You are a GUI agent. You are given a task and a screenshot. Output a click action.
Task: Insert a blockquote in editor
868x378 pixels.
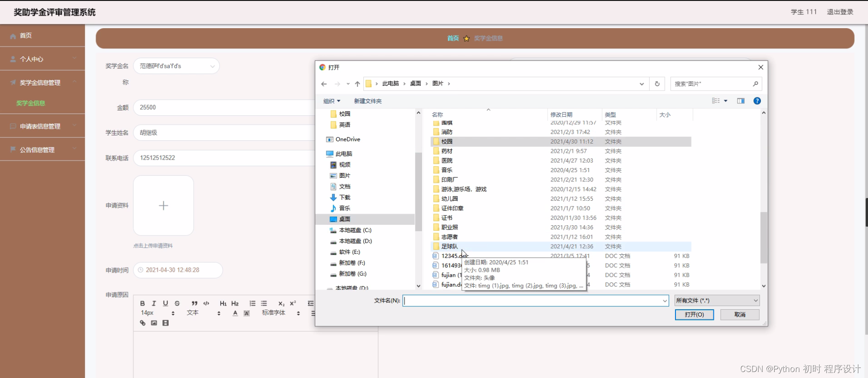tap(194, 303)
